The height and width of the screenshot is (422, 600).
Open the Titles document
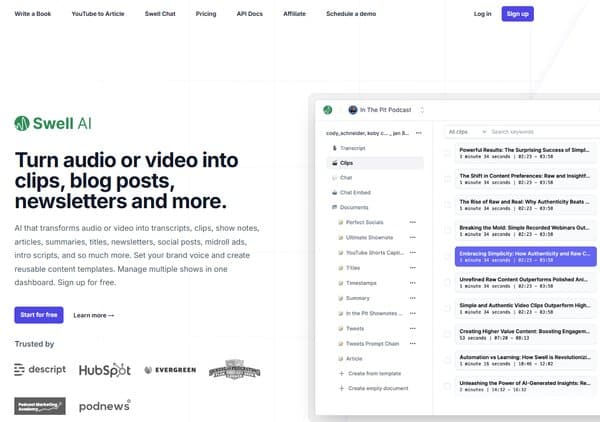353,268
